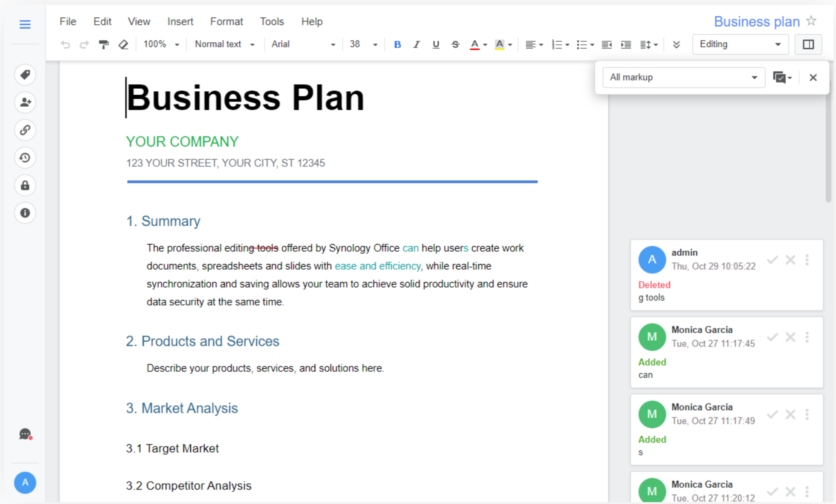Image resolution: width=836 pixels, height=504 pixels.
Task: Open the text color dropdown arrow
Action: [485, 45]
